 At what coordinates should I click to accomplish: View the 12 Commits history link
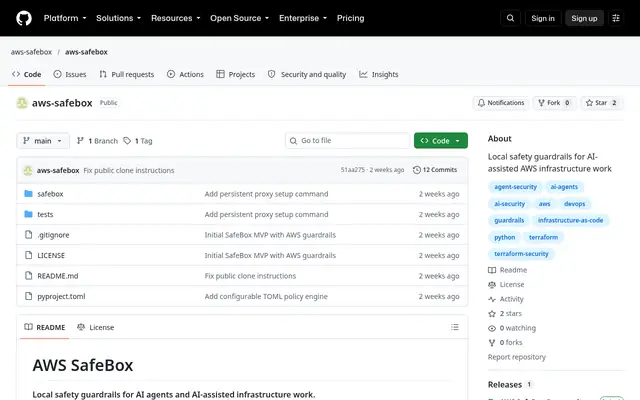(x=435, y=170)
